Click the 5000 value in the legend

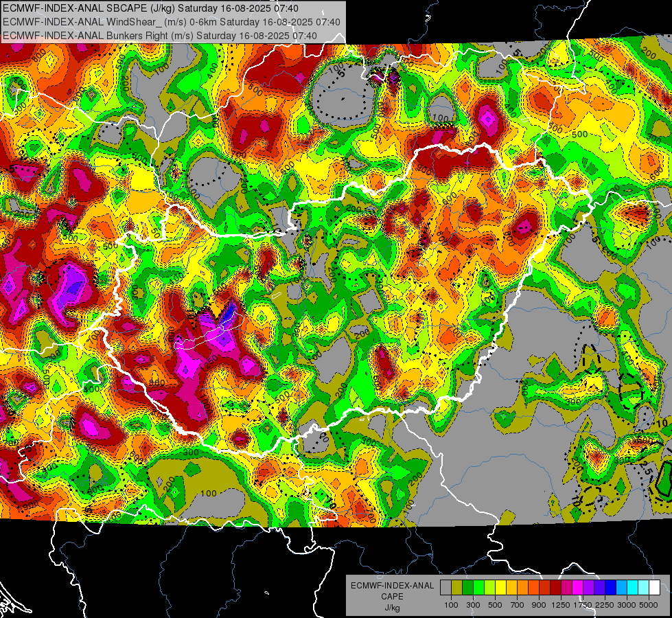[x=649, y=605]
